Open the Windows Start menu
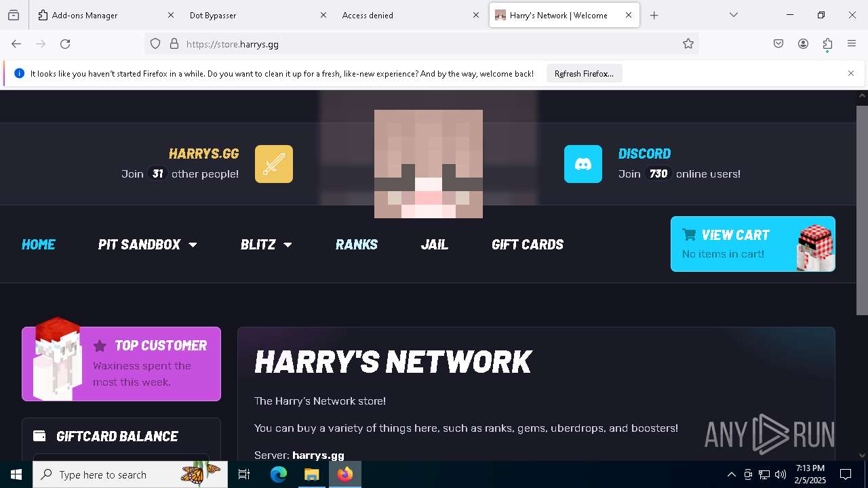The height and width of the screenshot is (488, 868). (16, 474)
